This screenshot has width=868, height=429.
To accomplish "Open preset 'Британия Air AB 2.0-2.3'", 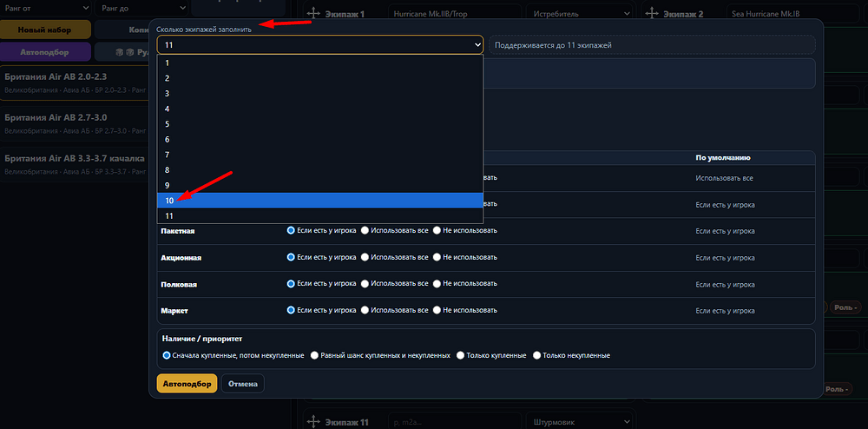I will (75, 82).
